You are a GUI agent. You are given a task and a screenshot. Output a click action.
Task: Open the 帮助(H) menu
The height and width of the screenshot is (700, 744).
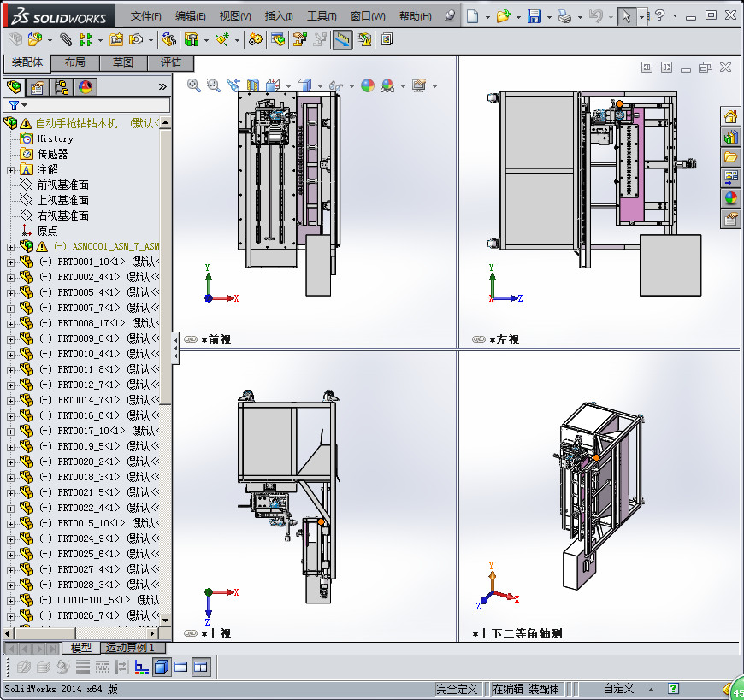tap(415, 16)
